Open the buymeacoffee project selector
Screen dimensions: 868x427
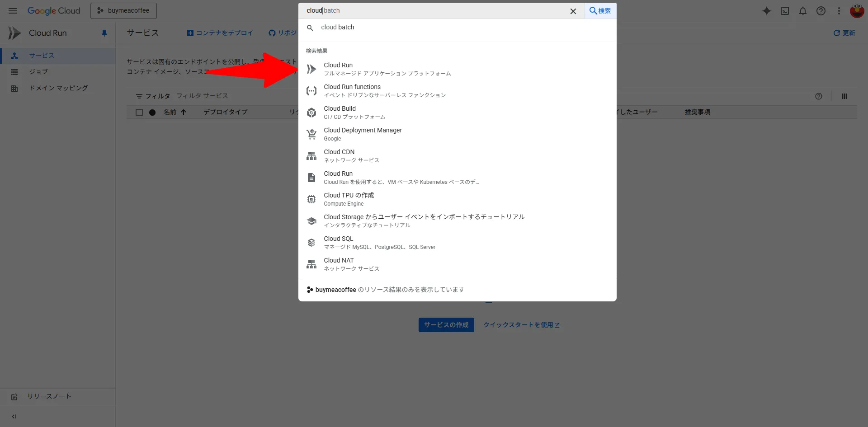tap(123, 11)
